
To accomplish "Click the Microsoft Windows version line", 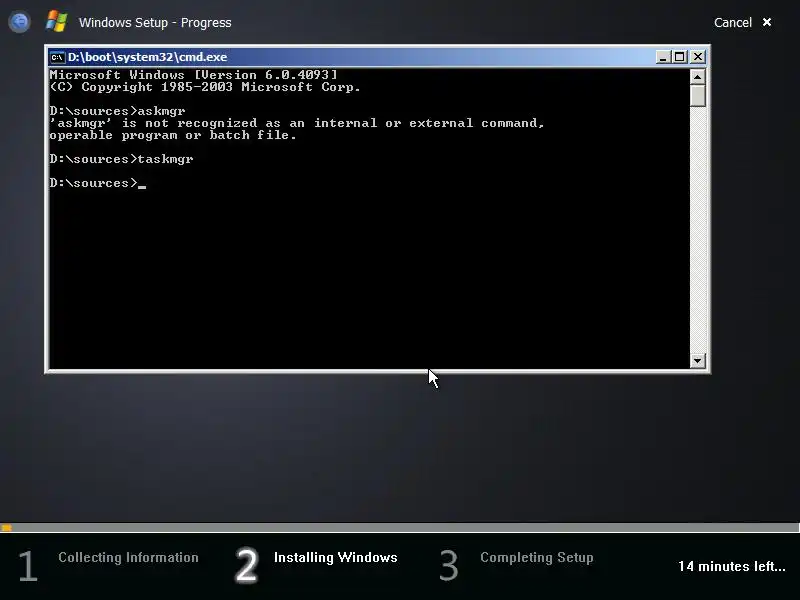I will (193, 75).
